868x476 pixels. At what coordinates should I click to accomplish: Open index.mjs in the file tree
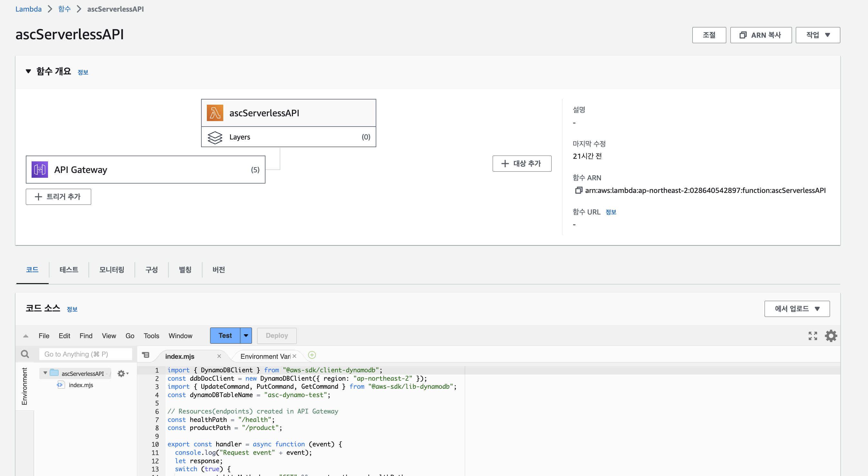tap(81, 385)
